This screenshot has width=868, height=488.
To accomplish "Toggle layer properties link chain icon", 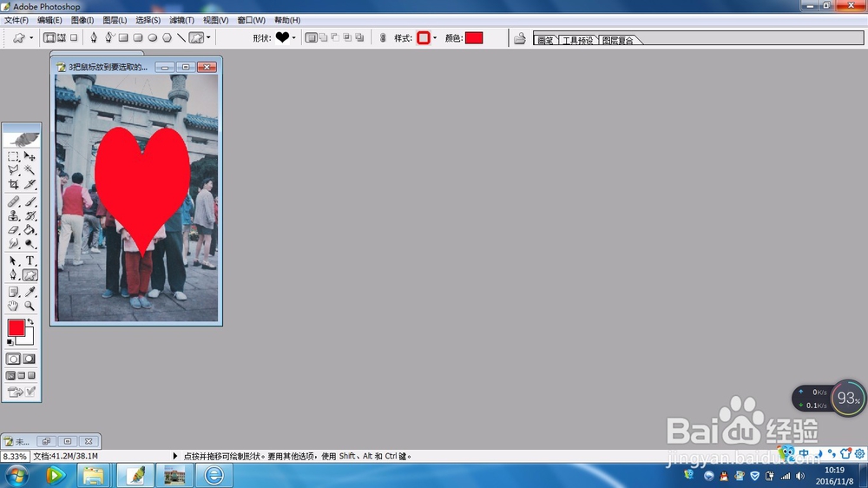I will (383, 37).
